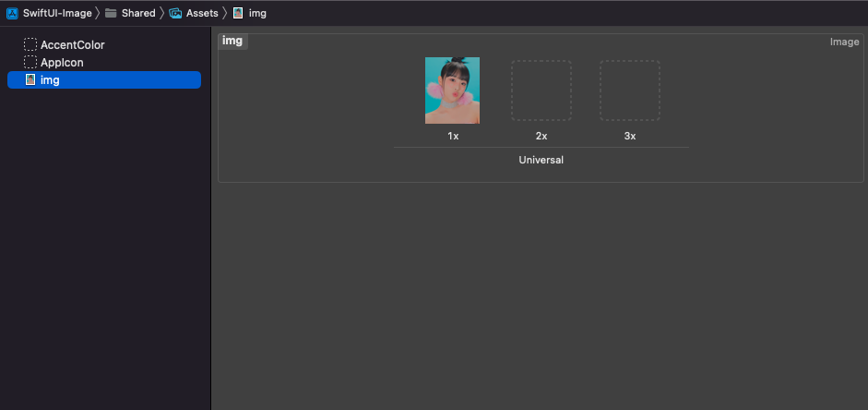868x410 pixels.
Task: Click the img breadcrumb item
Action: [257, 13]
